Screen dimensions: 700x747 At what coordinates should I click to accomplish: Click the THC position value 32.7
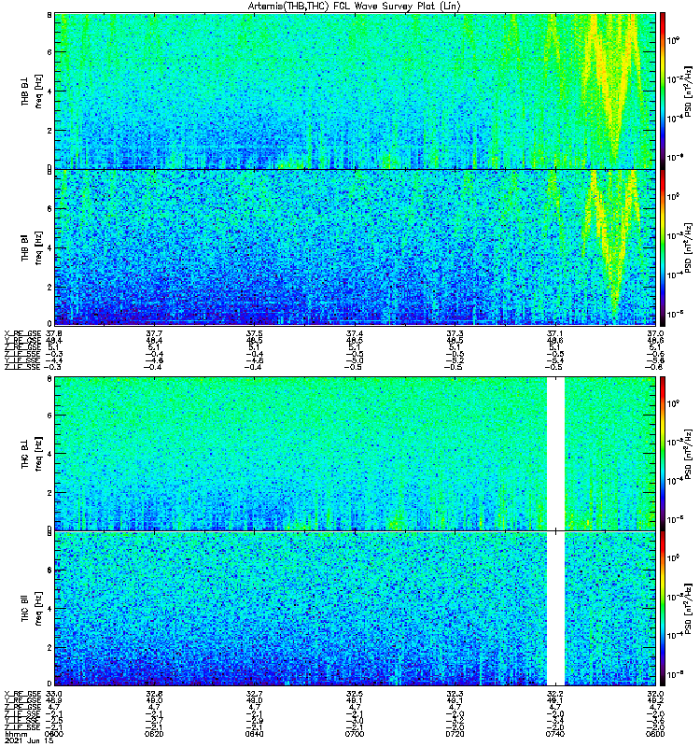click(x=254, y=694)
